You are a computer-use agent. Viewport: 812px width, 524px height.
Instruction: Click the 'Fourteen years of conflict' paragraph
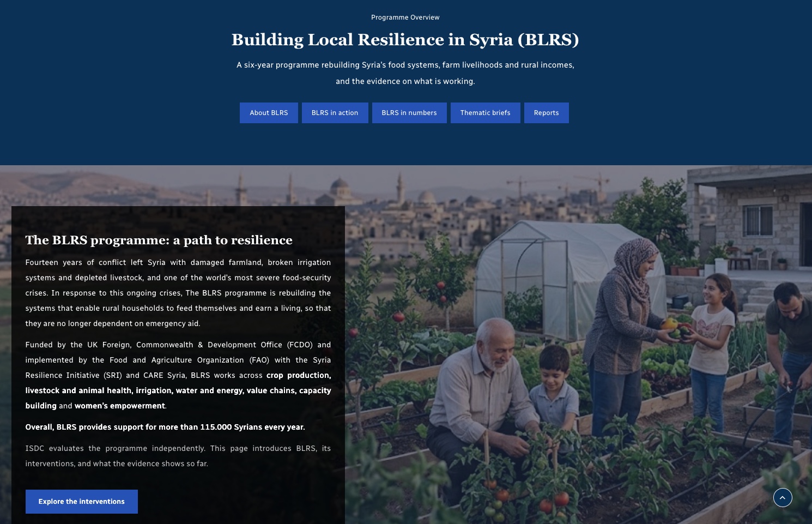[178, 293]
